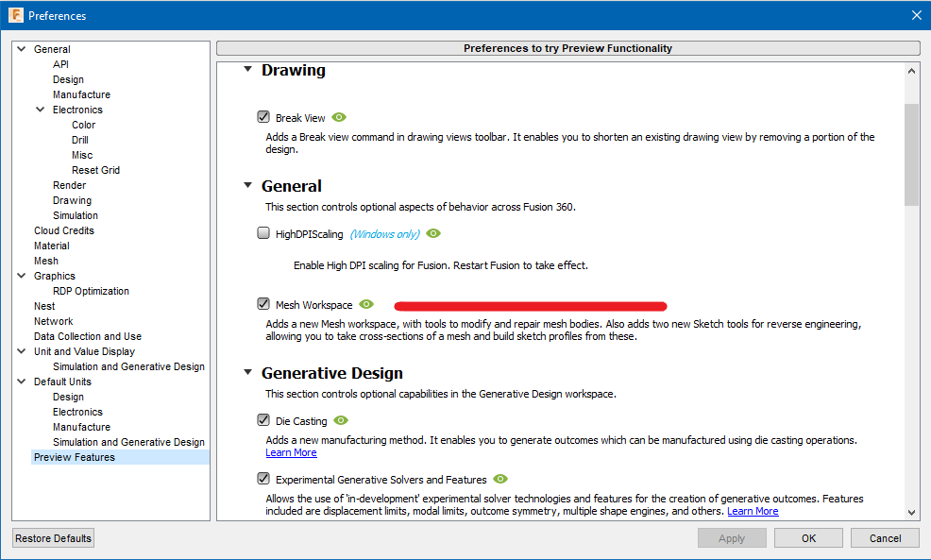Collapse the Unit and Value Display chevron
931x560 pixels.
(22, 351)
